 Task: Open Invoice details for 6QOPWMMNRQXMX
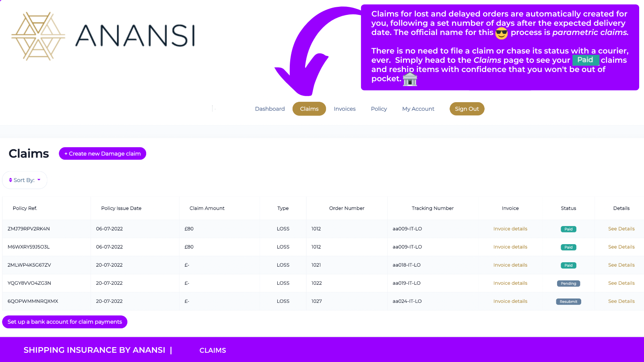(510, 301)
